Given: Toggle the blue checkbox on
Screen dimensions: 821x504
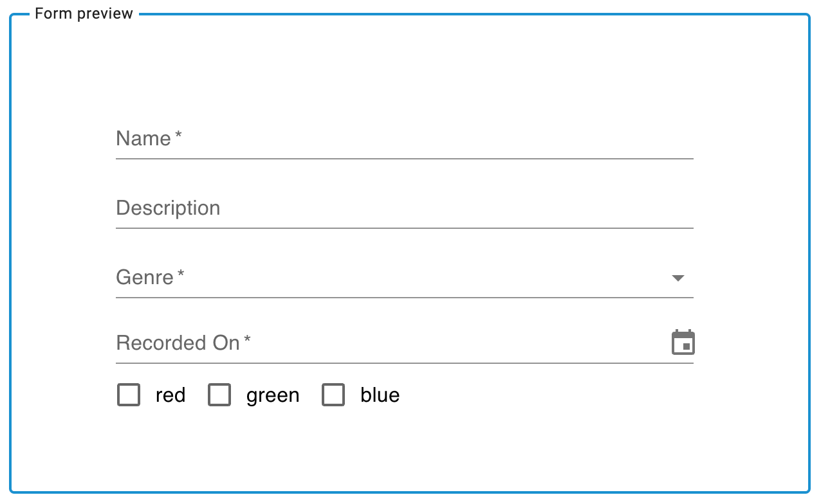Looking at the screenshot, I should (333, 395).
